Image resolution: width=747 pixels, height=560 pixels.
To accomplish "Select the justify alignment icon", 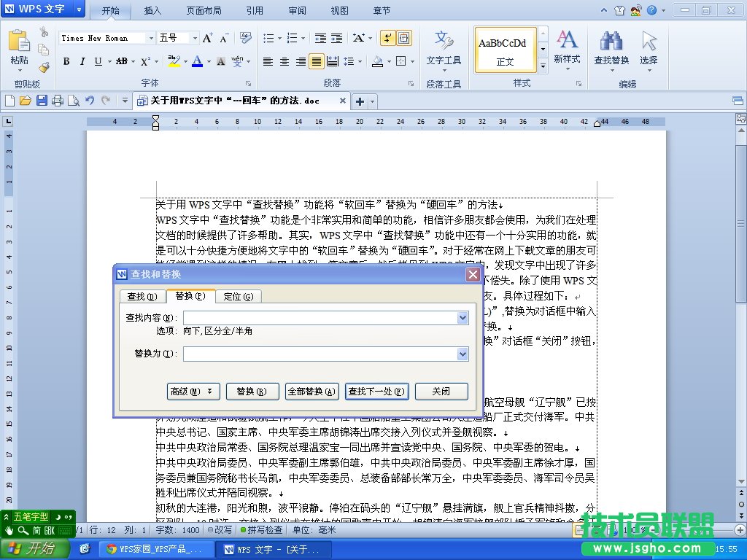I will click(316, 62).
